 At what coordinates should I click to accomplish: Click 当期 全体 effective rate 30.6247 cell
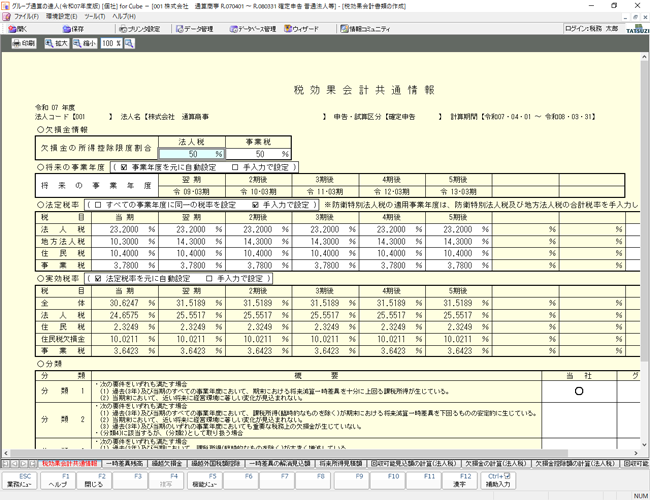125,303
